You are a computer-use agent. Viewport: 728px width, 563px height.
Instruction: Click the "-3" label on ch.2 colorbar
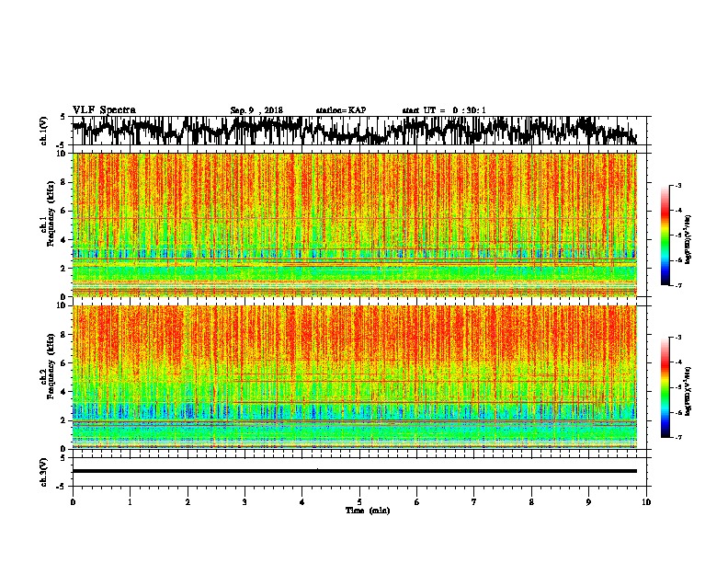click(x=677, y=338)
